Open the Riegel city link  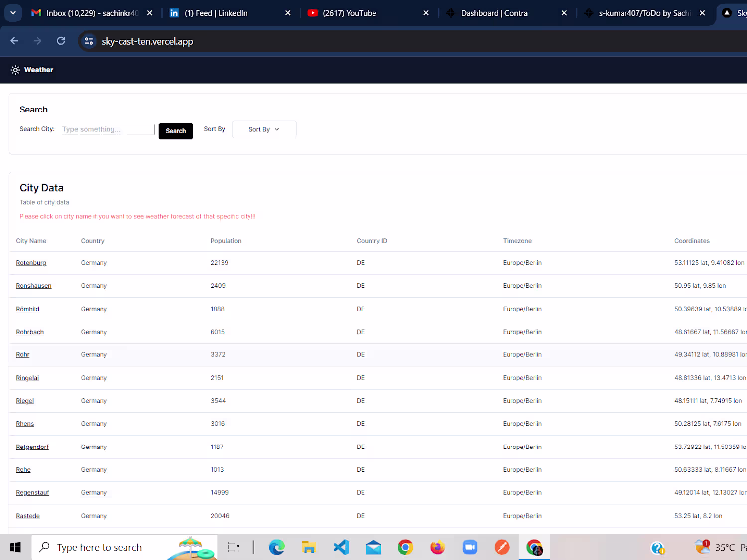[25, 401]
